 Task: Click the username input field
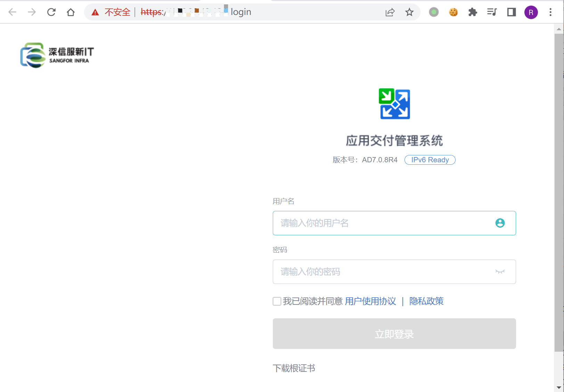click(x=382, y=223)
